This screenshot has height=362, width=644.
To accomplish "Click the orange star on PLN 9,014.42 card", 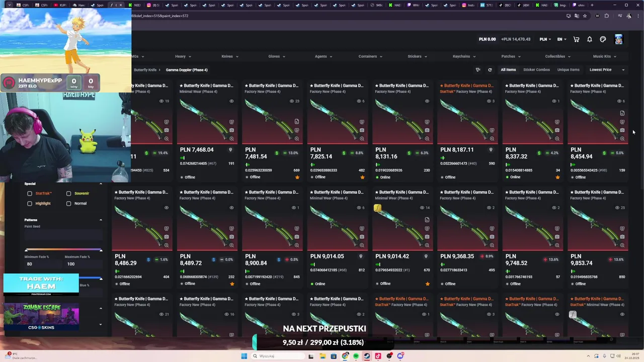I will pos(427,284).
